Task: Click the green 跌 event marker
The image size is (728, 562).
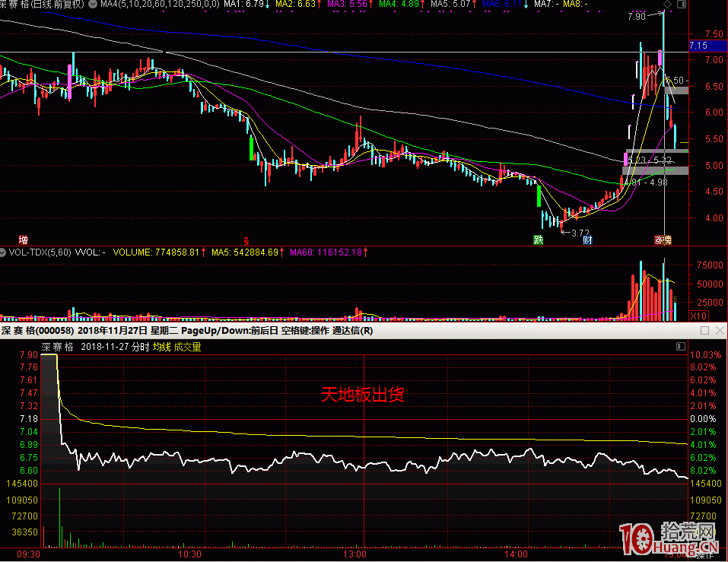Action: pos(539,240)
